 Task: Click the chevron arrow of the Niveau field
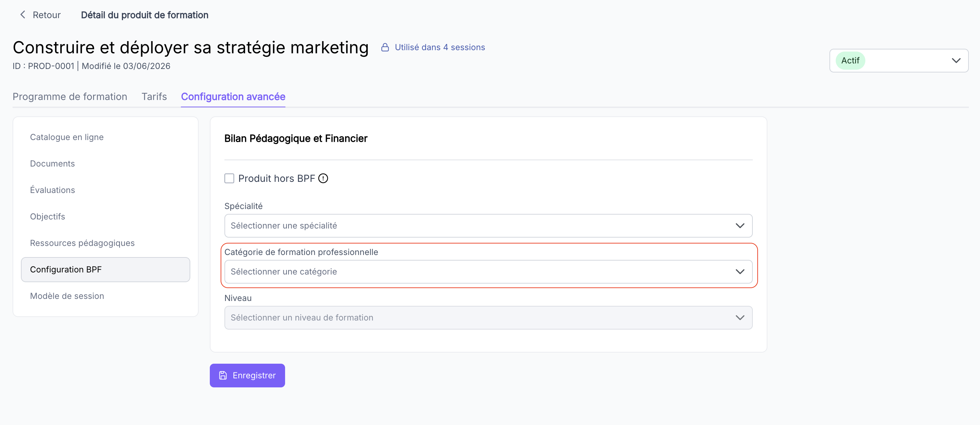click(740, 317)
